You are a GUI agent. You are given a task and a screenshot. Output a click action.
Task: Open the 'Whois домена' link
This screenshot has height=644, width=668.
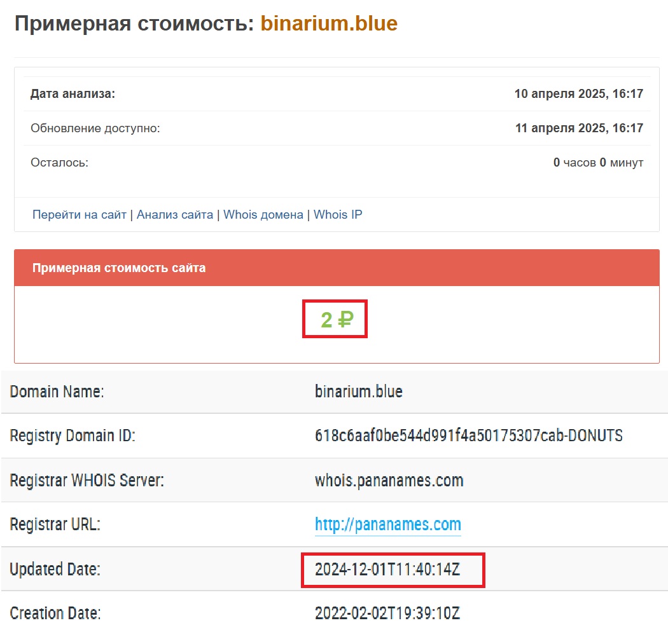(x=263, y=215)
